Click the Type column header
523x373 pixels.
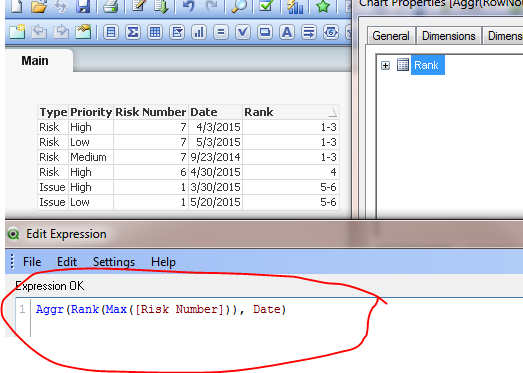(53, 112)
